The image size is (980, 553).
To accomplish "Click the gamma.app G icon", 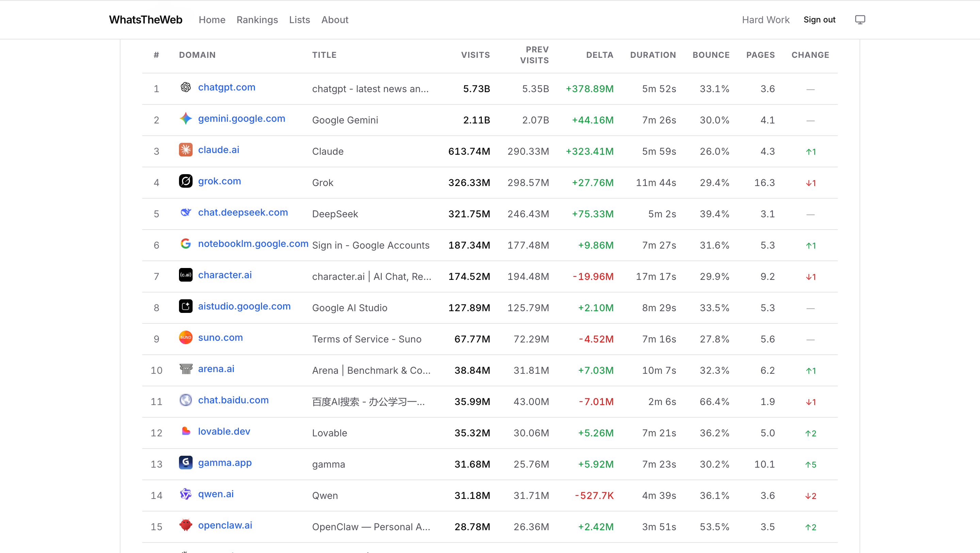I will [186, 463].
